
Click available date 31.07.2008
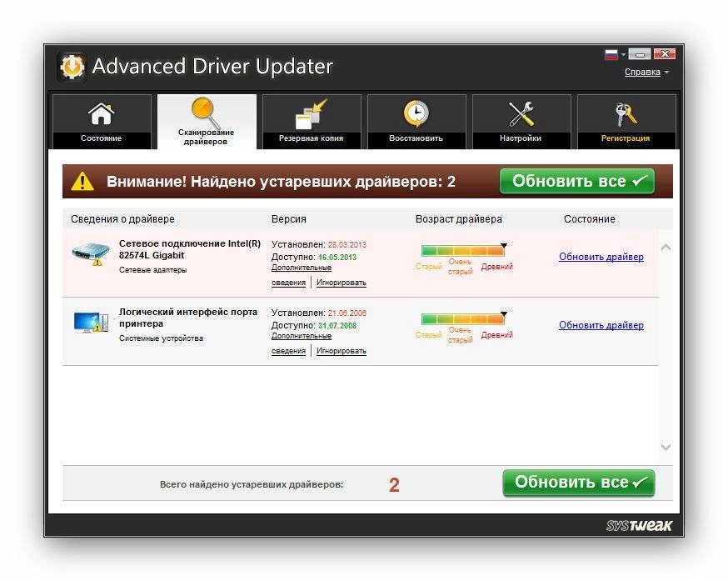pyautogui.click(x=337, y=325)
